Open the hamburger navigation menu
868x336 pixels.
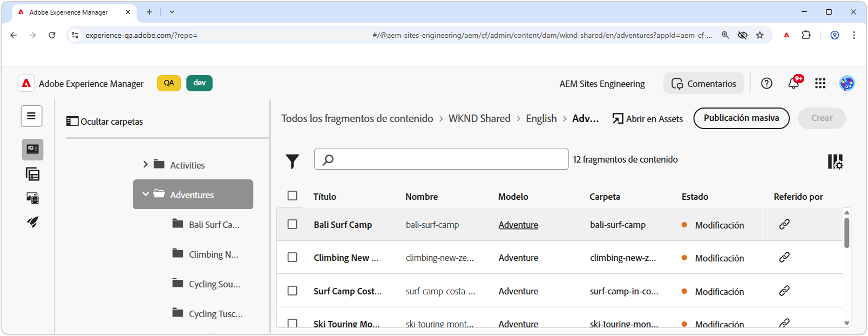[x=31, y=116]
